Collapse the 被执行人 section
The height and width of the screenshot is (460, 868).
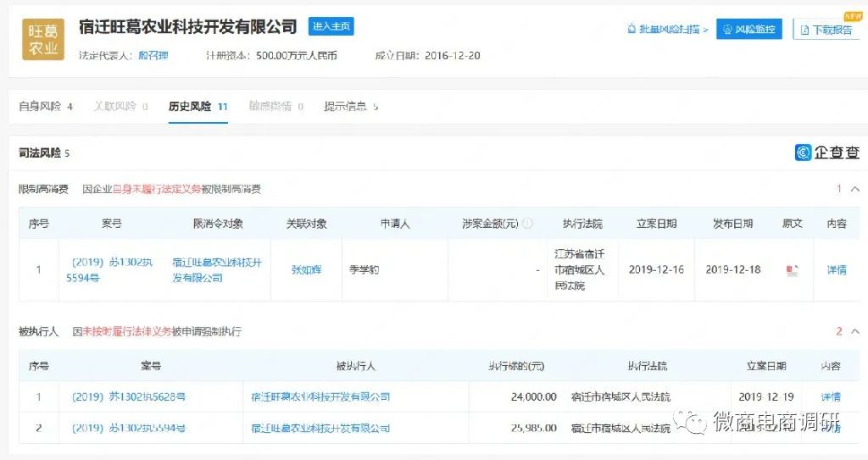coord(854,331)
